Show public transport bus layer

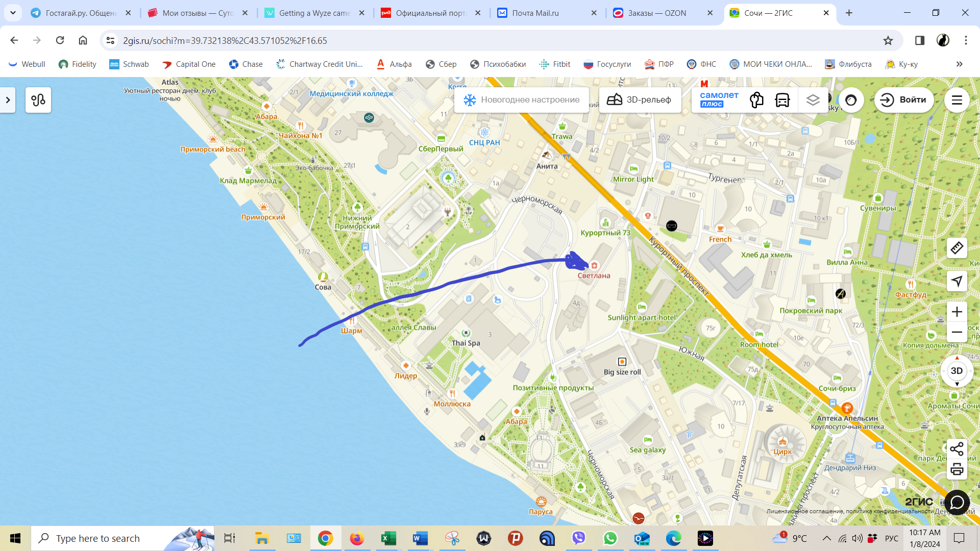782,100
